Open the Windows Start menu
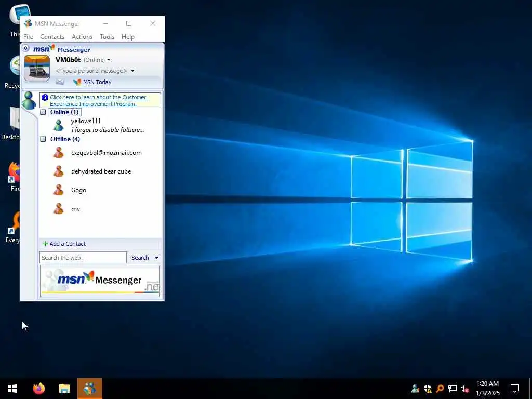The height and width of the screenshot is (399, 532). 12,389
